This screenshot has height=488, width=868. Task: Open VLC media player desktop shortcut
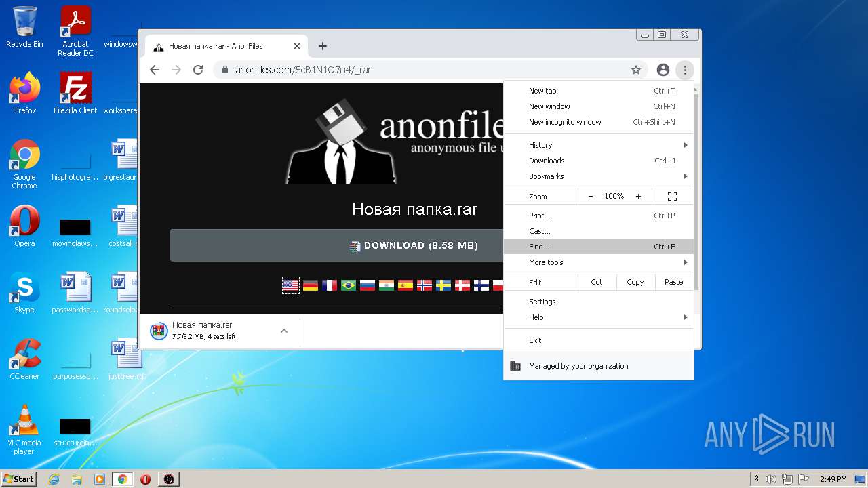pos(24,430)
